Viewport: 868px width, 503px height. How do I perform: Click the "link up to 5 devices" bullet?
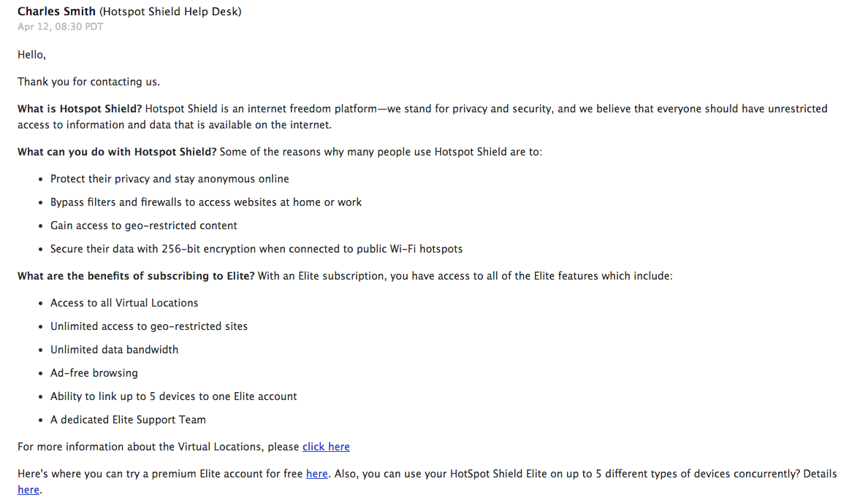tap(173, 396)
